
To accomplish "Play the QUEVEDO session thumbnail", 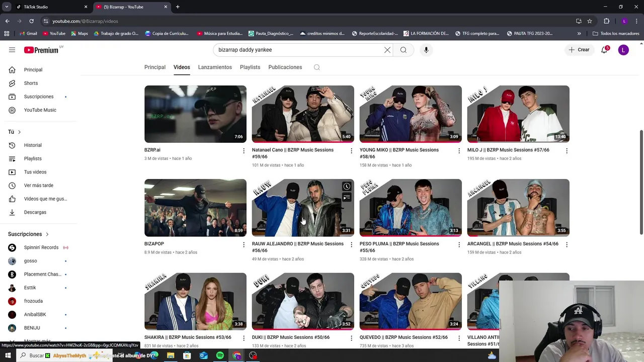I will [411, 301].
